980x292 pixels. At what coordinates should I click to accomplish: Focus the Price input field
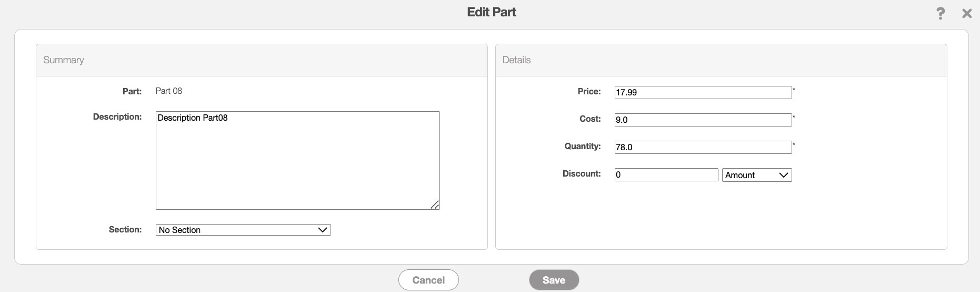pos(703,92)
